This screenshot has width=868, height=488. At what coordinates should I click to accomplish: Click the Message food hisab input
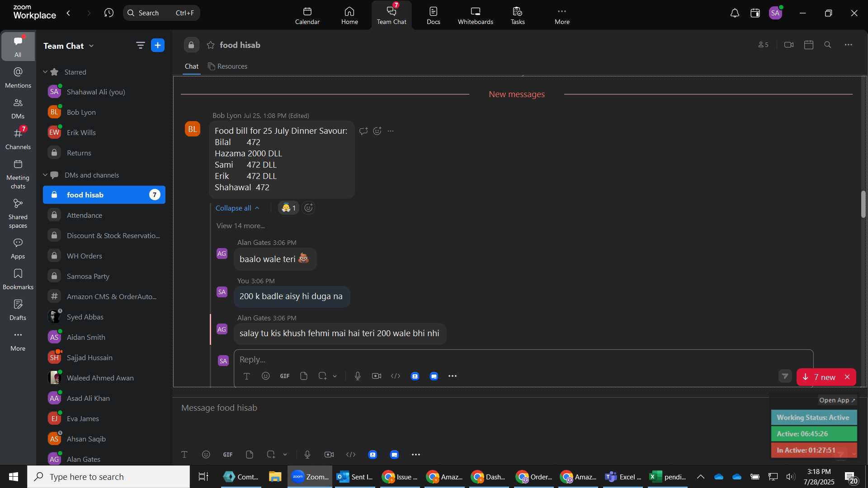[470, 408]
